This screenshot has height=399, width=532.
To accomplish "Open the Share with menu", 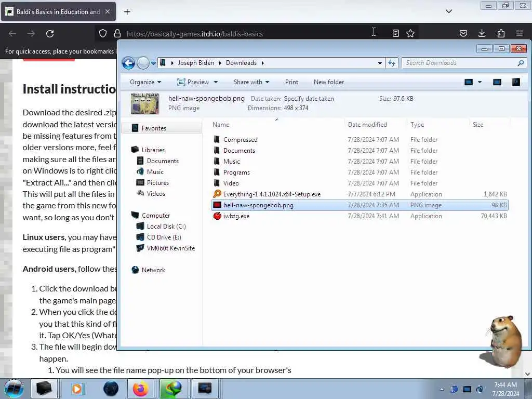I will point(251,82).
